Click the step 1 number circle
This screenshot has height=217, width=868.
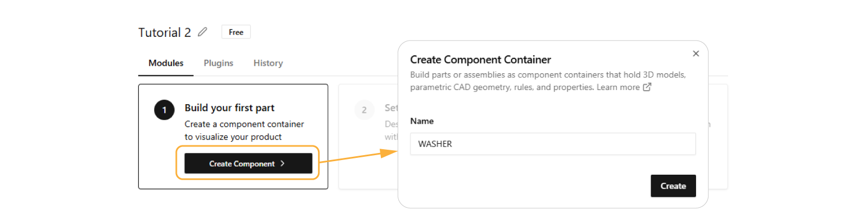(164, 110)
